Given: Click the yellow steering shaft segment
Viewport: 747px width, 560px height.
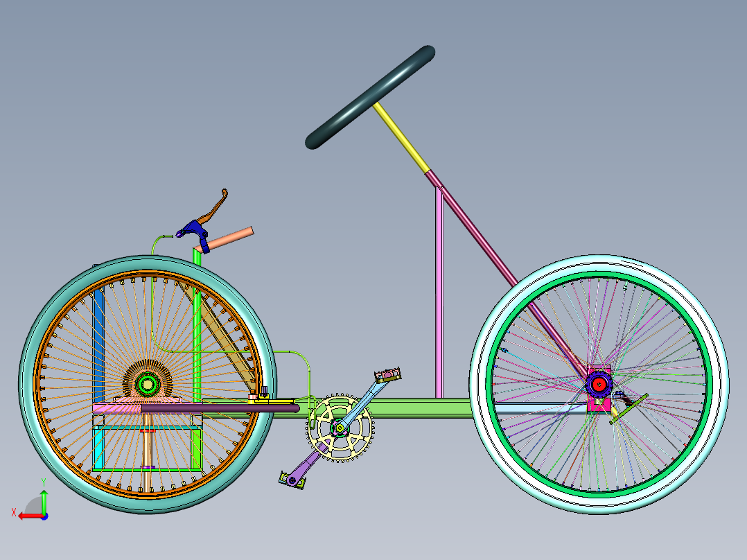Looking at the screenshot, I should (x=402, y=137).
